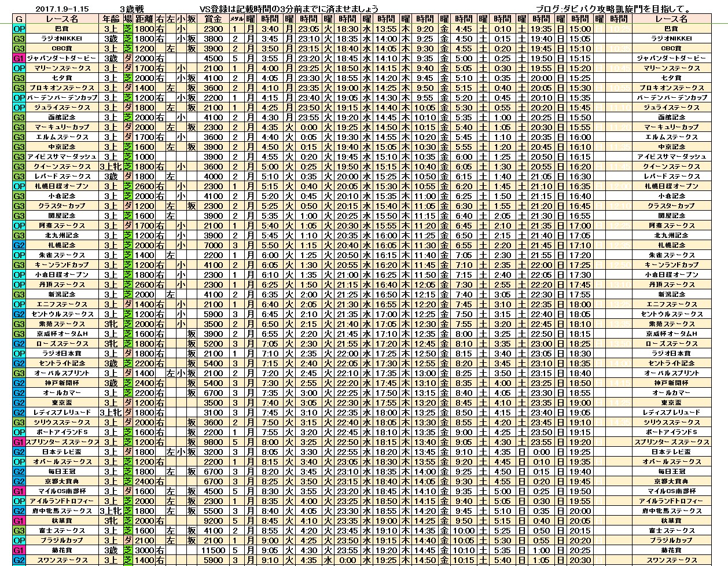
Task: Select age 3上牝 in クイーンステークス row
Action: pyautogui.click(x=111, y=167)
